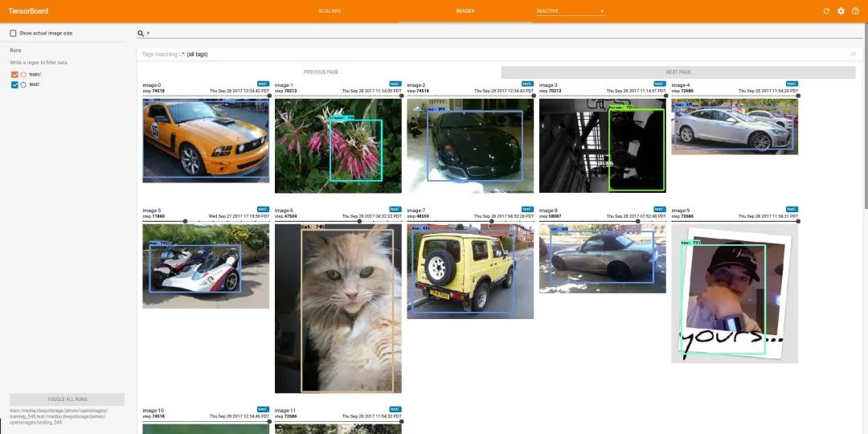This screenshot has height=434, width=868.
Task: Click the image-6 step slider knob
Action: [359, 221]
